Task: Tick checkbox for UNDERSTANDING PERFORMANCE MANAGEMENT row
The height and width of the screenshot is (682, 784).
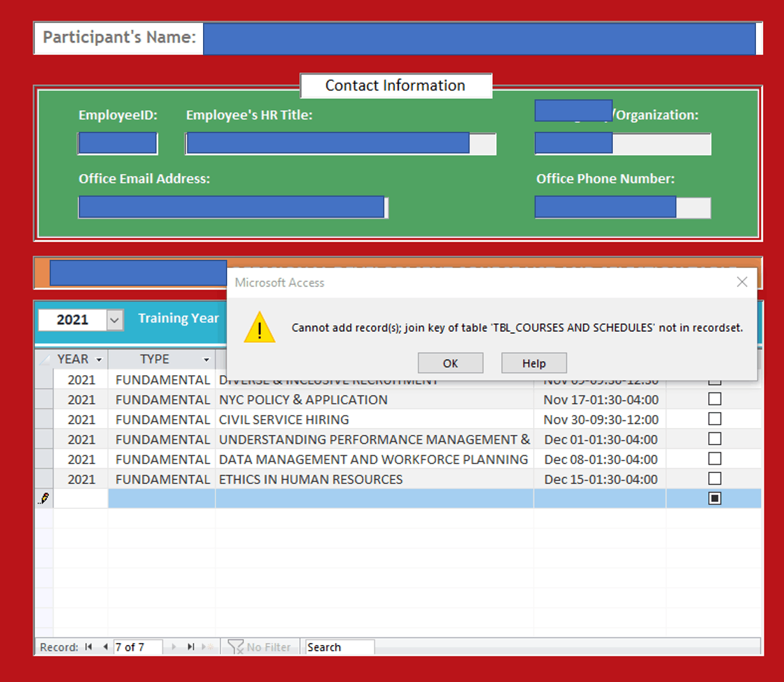Action: point(715,439)
